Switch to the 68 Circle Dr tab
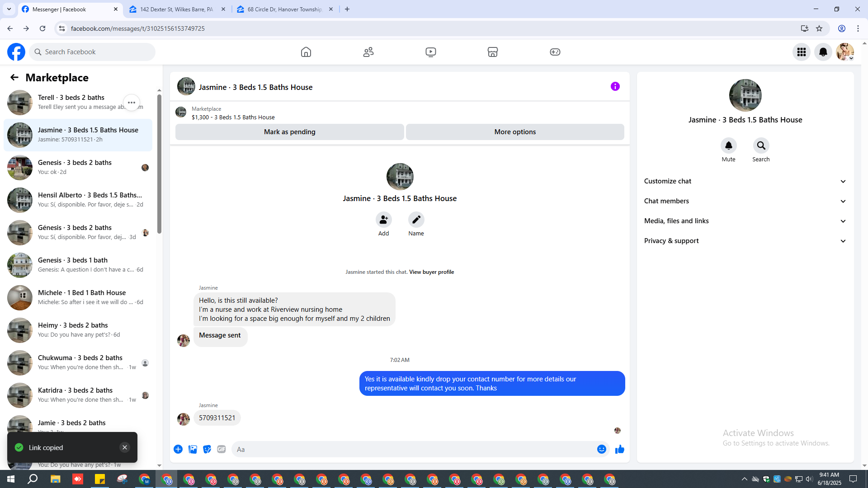The width and height of the screenshot is (868, 488). pos(285,9)
